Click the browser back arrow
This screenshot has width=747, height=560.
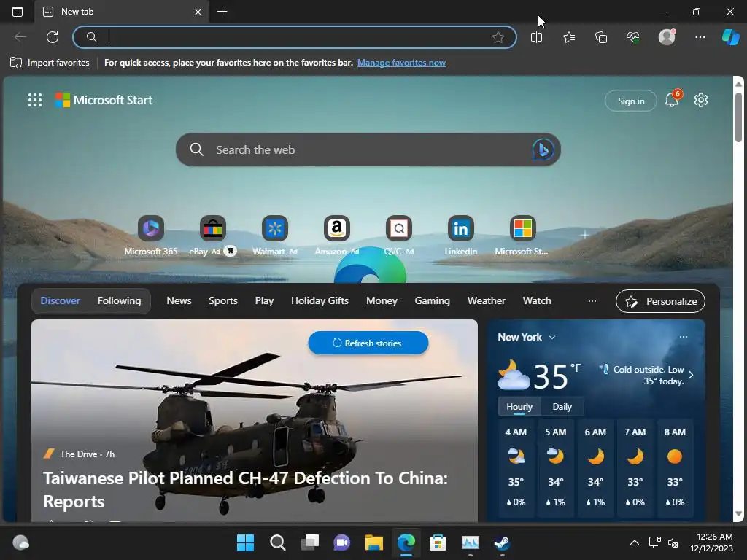pyautogui.click(x=20, y=37)
